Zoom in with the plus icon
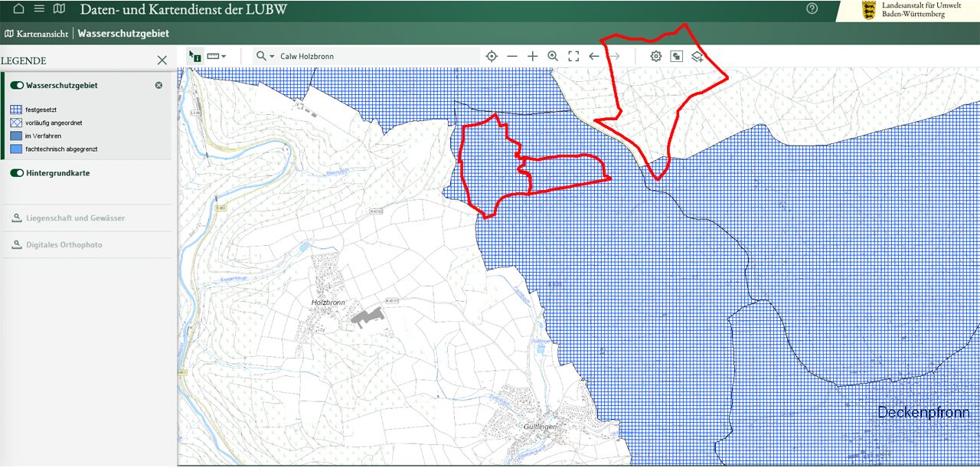This screenshot has width=980, height=468. 533,56
